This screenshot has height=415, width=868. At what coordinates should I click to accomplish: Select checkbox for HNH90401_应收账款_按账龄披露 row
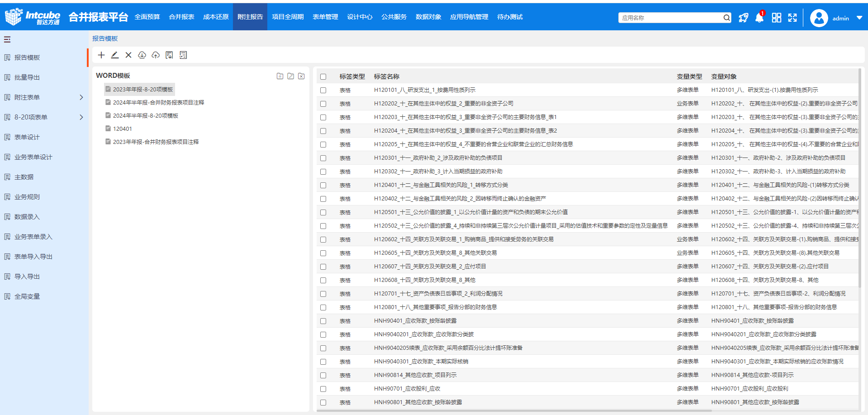point(323,321)
